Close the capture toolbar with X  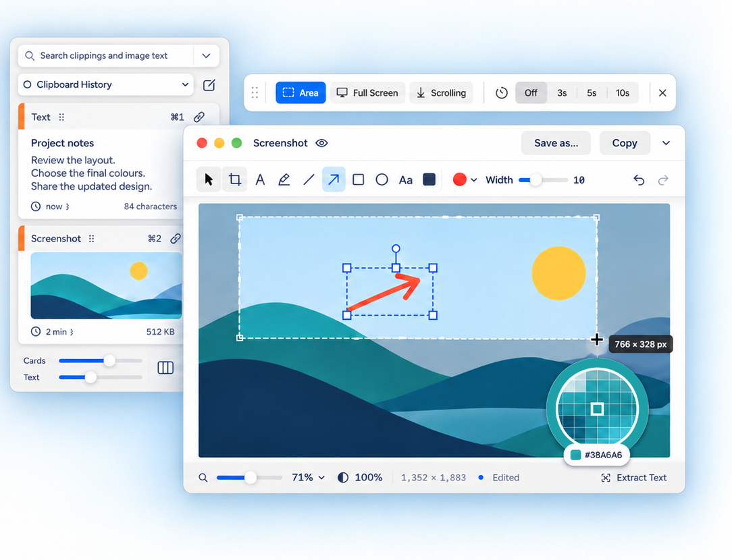(662, 93)
